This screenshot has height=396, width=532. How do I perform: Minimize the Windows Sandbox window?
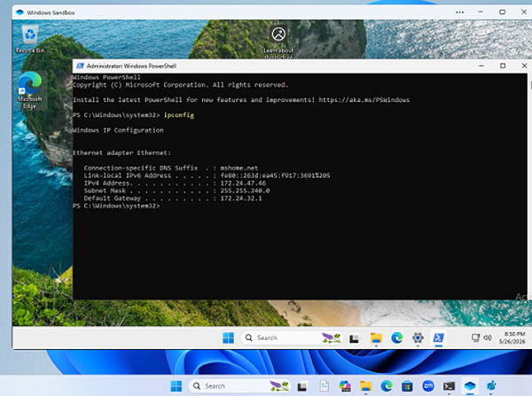coord(481,12)
